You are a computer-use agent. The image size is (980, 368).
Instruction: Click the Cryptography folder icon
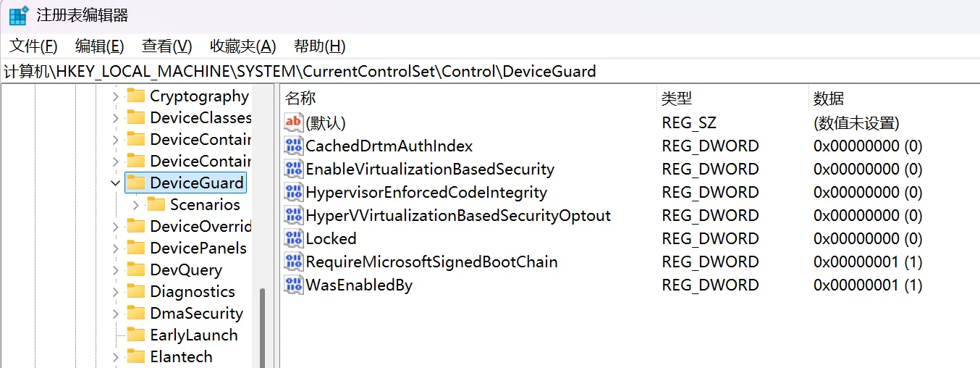coord(136,96)
